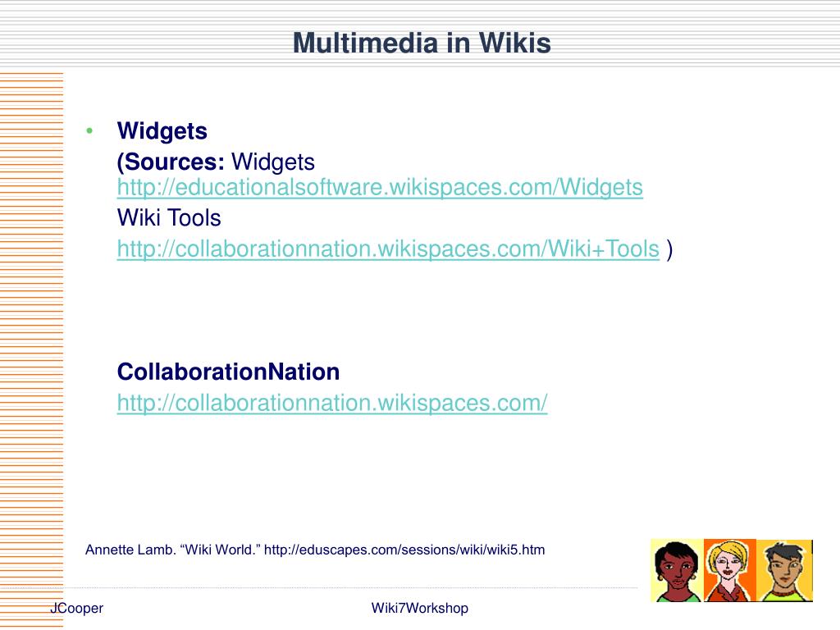The height and width of the screenshot is (630, 840).
Task: Select the bold "Widgets" bullet heading
Action: (162, 131)
